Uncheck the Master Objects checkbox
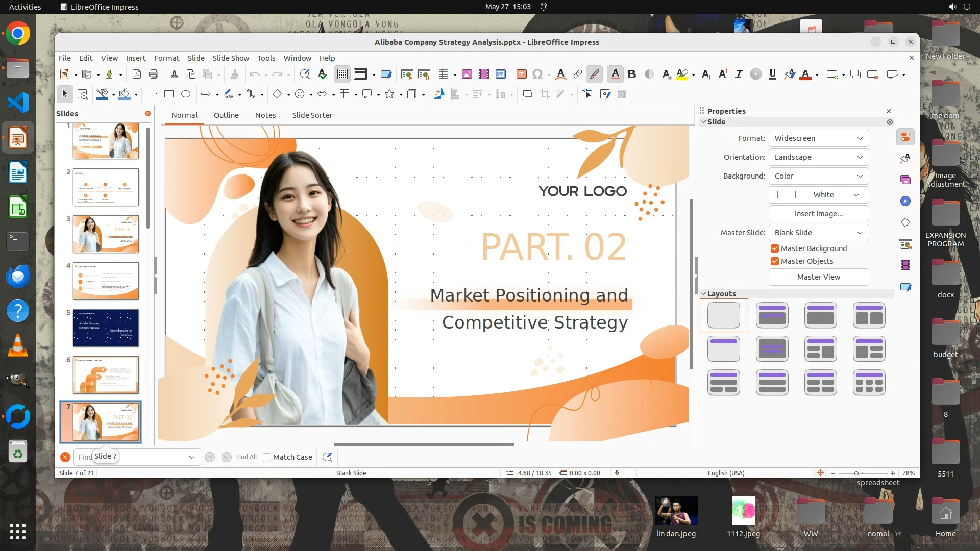980x551 pixels. pos(775,261)
